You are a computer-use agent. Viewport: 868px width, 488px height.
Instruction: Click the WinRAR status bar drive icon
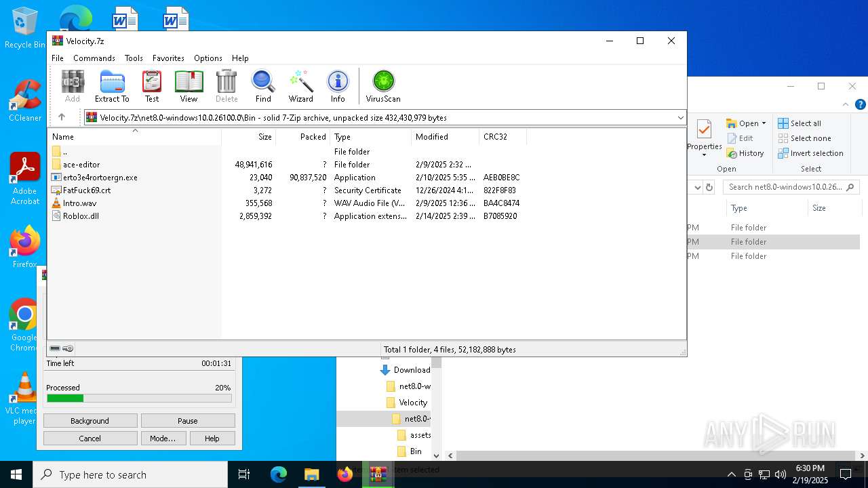pos(55,348)
